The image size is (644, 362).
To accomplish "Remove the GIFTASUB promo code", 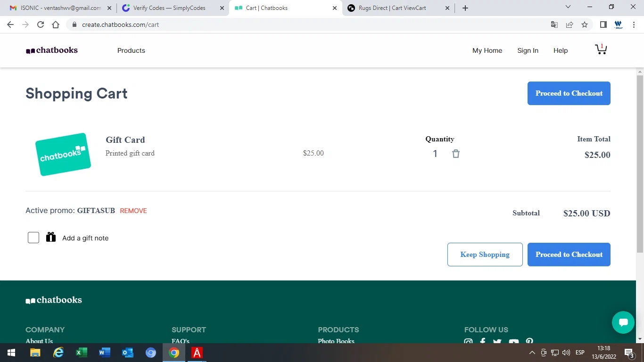I will click(x=133, y=211).
